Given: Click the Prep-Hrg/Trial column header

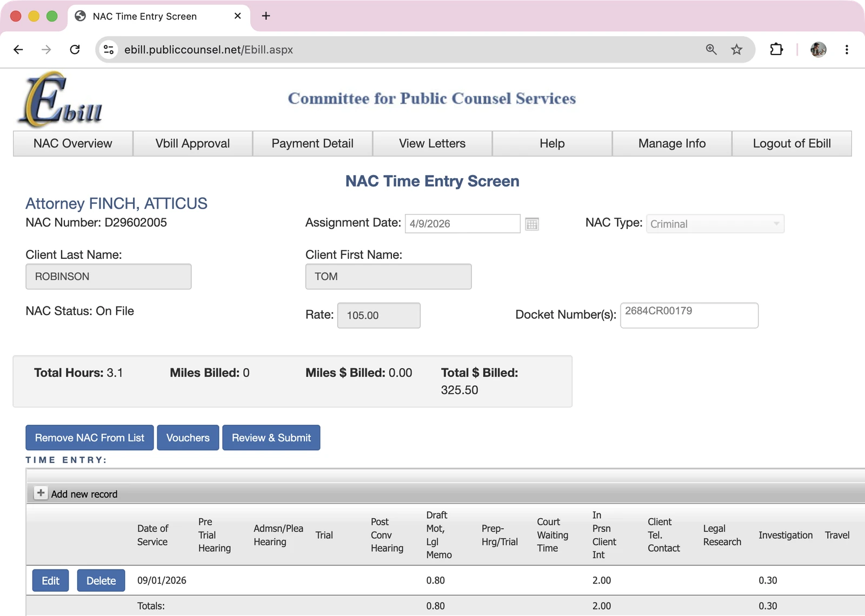Looking at the screenshot, I should point(500,535).
